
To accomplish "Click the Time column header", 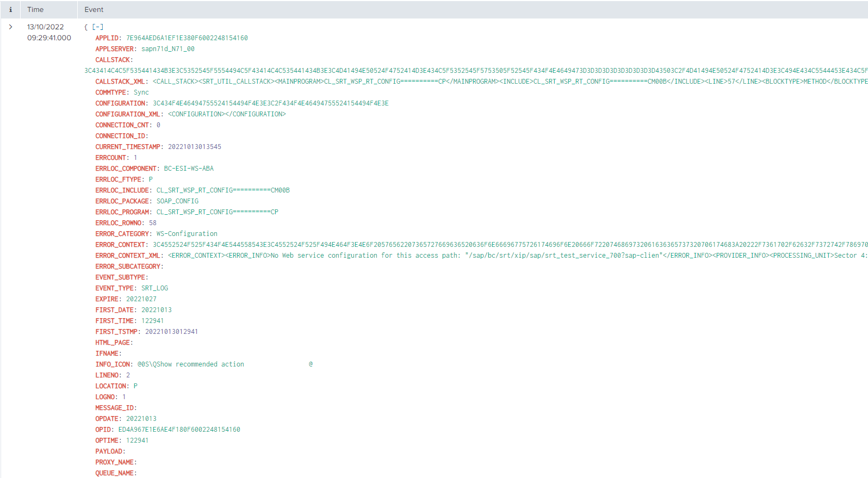I will click(35, 10).
